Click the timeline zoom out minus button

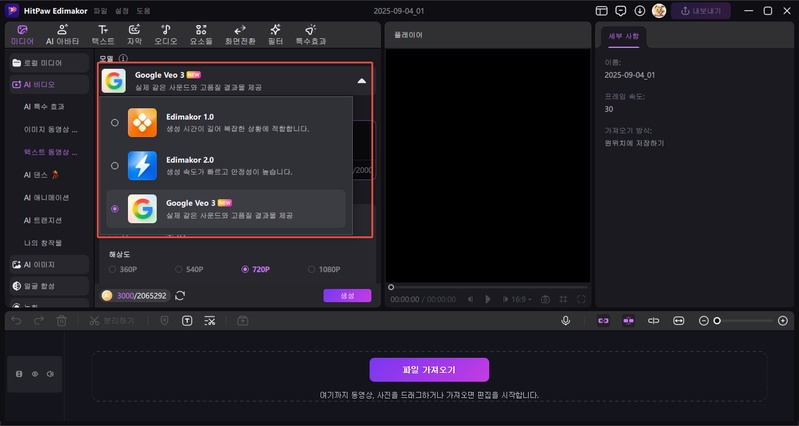click(704, 321)
